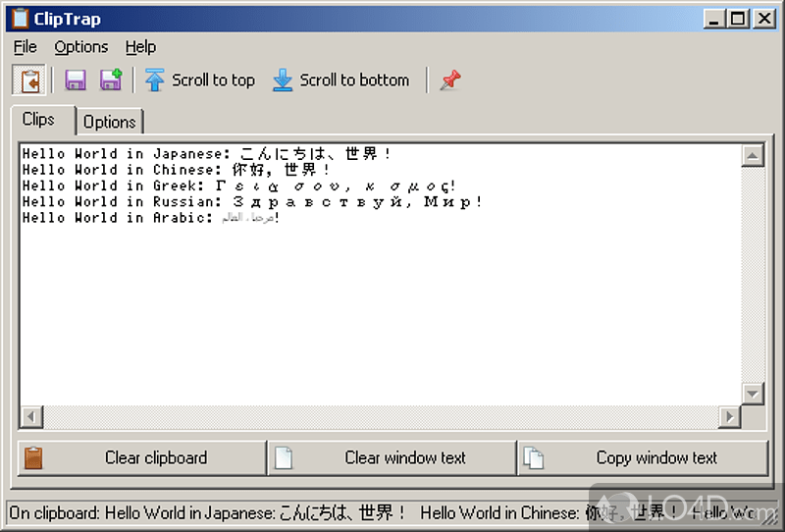This screenshot has width=785, height=532.
Task: Click the horizontal scrollbar right arrow
Action: pos(729,417)
